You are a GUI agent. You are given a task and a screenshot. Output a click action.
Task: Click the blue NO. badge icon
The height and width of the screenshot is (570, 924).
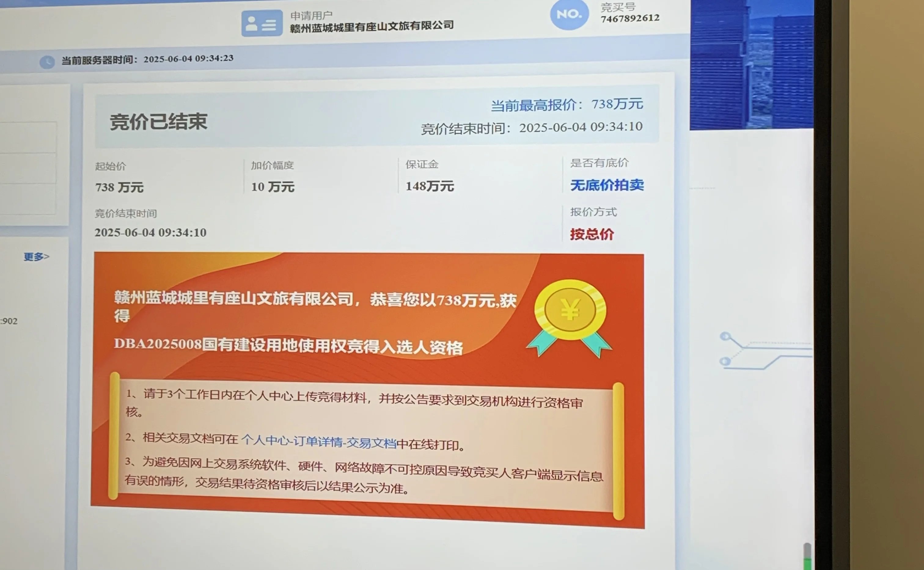pos(569,14)
